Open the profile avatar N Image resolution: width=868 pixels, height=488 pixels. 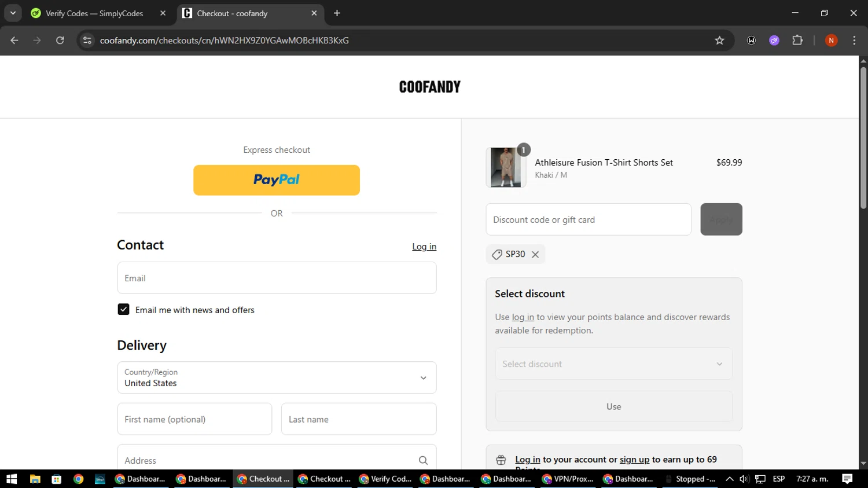click(831, 41)
